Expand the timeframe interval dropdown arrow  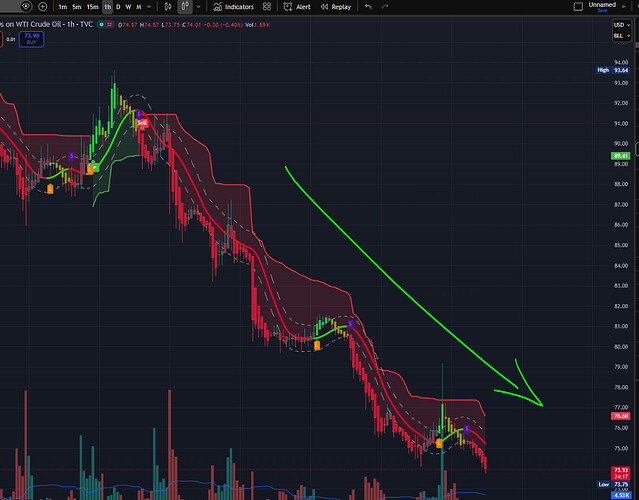[x=149, y=7]
